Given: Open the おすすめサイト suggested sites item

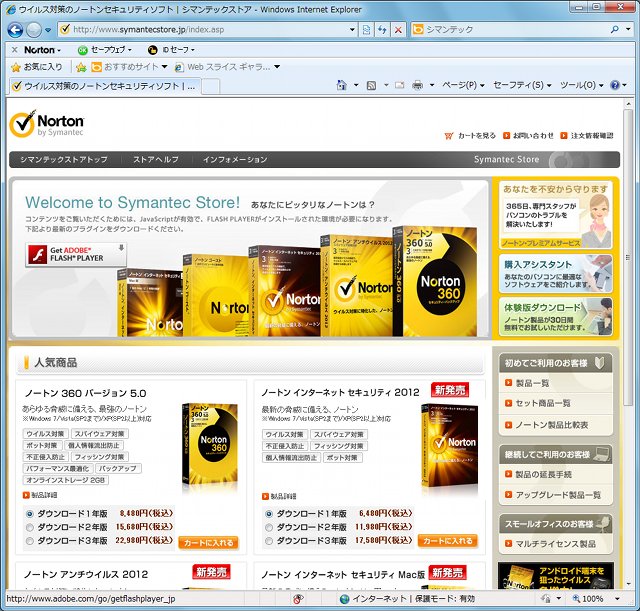Looking at the screenshot, I should point(129,67).
